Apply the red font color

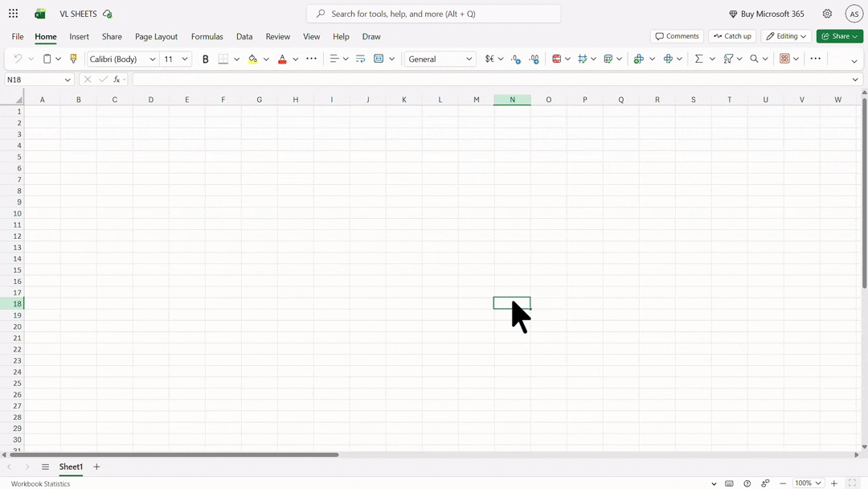coord(282,59)
